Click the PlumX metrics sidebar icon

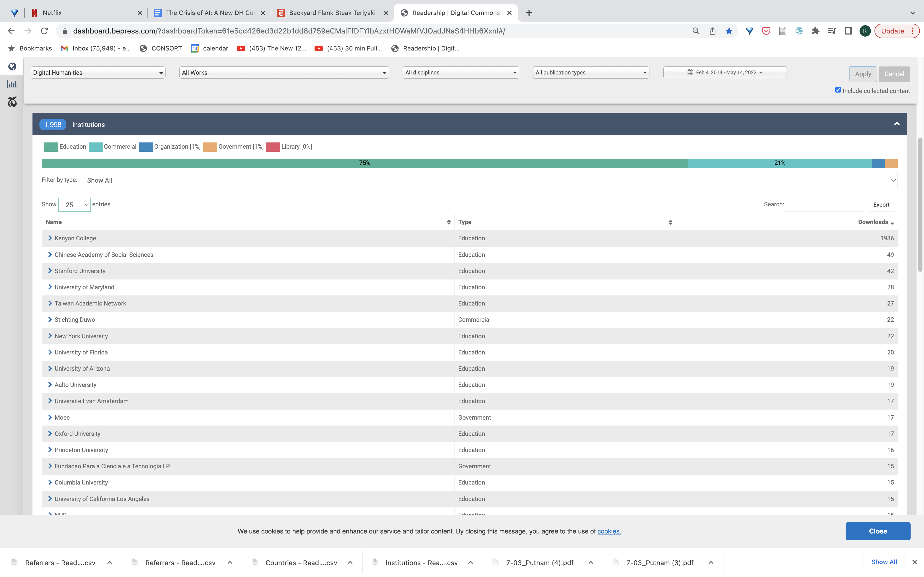[x=12, y=101]
